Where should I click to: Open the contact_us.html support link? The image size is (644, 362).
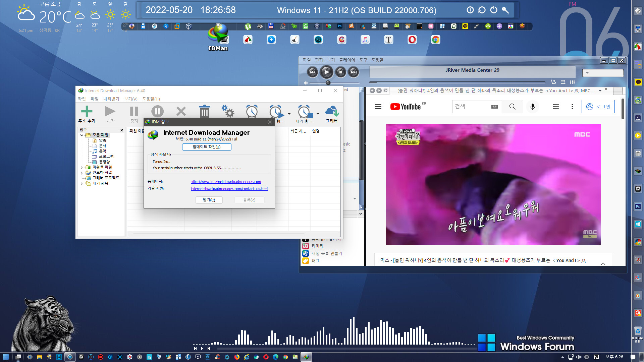(229, 189)
